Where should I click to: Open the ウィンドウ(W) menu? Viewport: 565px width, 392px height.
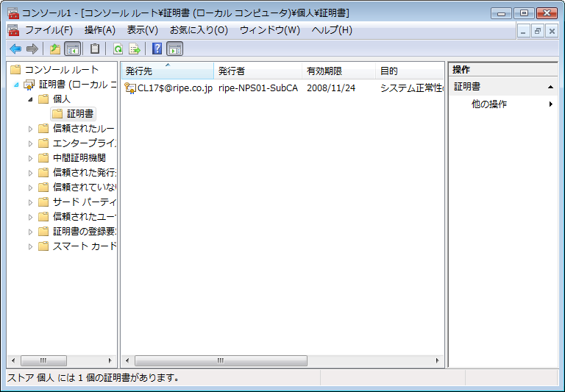tap(270, 30)
